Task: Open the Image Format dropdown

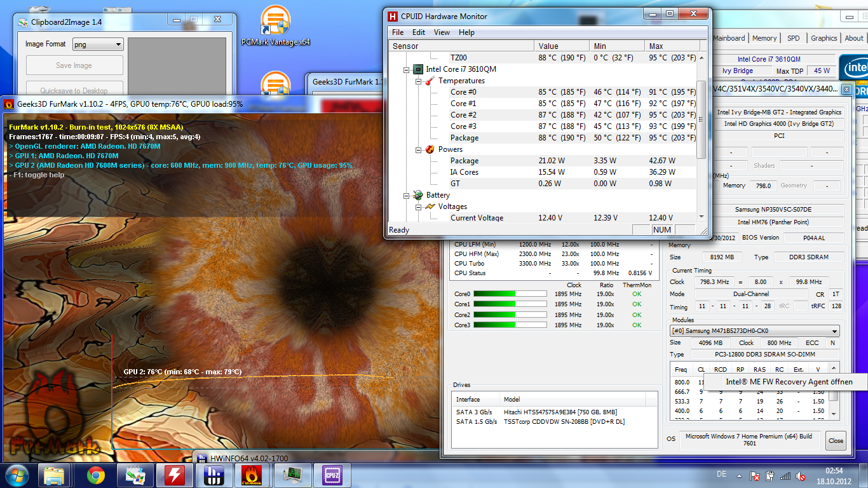Action: pyautogui.click(x=97, y=44)
